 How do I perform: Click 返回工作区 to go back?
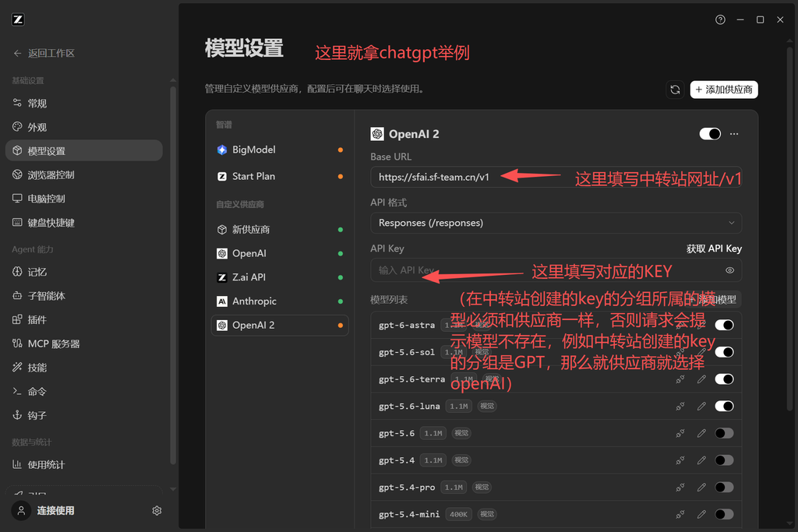44,54
